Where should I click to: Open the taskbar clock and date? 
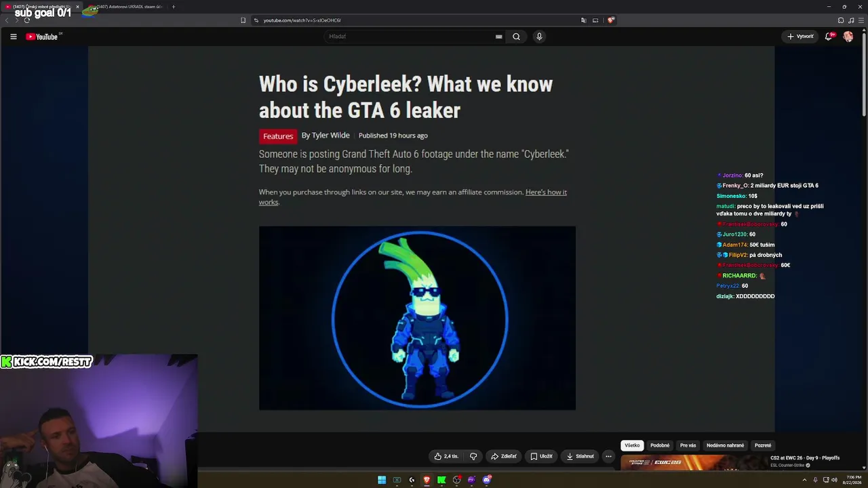852,480
